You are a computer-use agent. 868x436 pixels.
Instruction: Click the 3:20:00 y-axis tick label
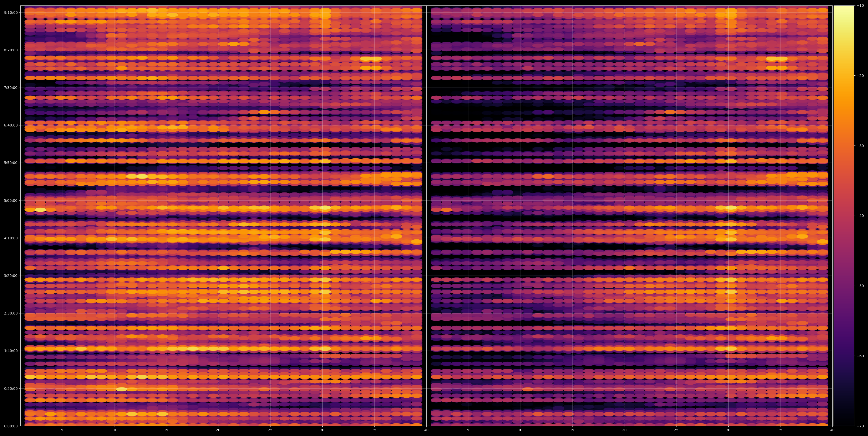[11, 275]
